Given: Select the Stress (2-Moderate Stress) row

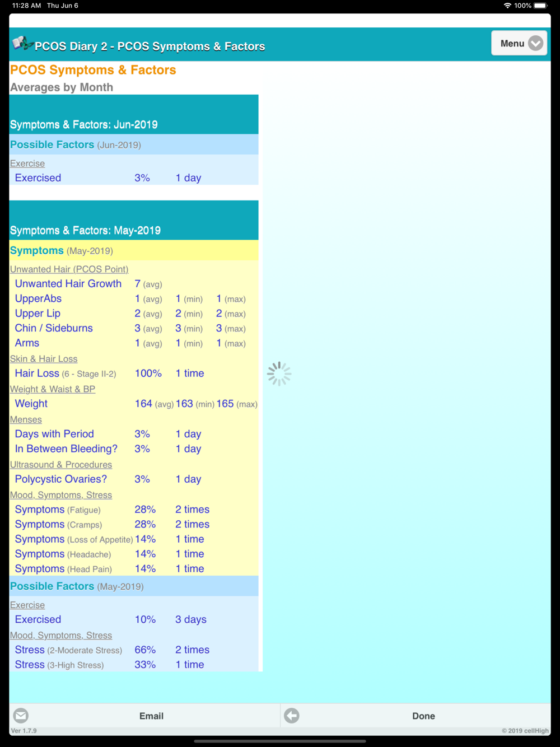Looking at the screenshot, I should [134, 650].
